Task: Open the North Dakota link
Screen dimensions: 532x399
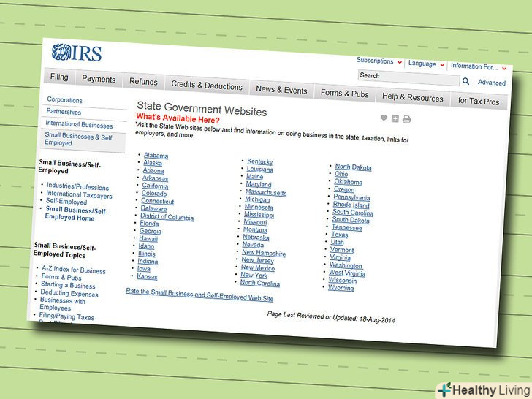Action: [x=353, y=167]
